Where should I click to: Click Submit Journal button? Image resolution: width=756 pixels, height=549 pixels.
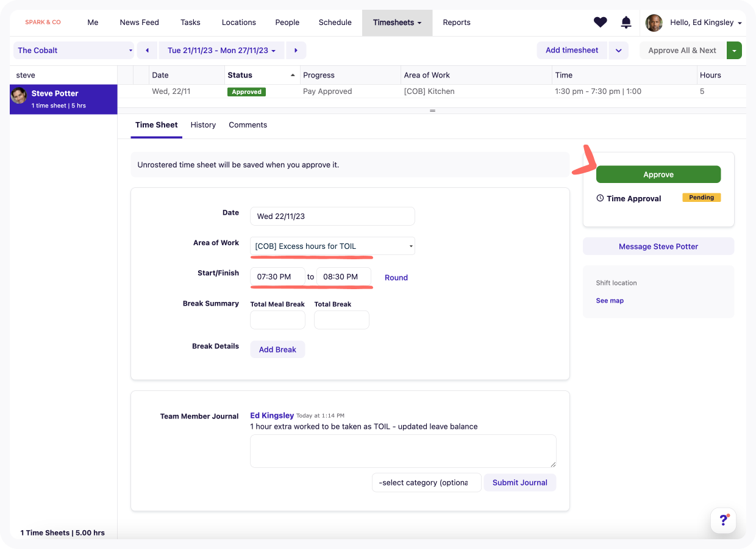tap(520, 483)
